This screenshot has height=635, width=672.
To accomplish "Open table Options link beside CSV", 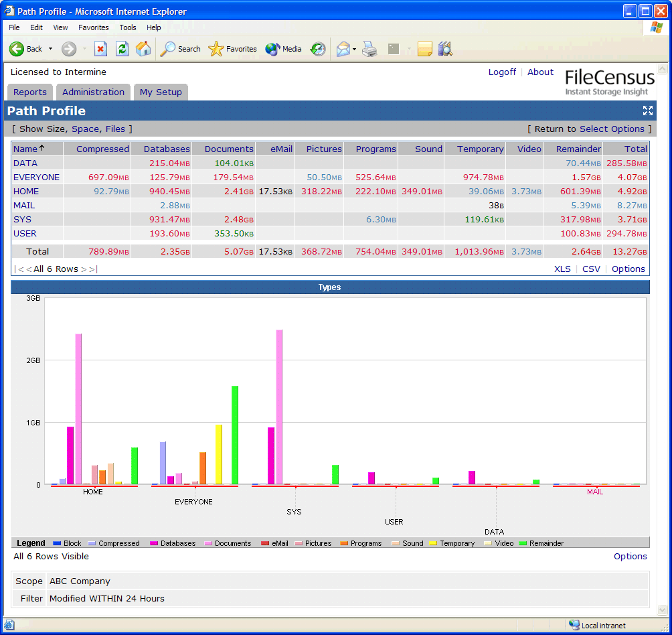I will pyautogui.click(x=628, y=269).
